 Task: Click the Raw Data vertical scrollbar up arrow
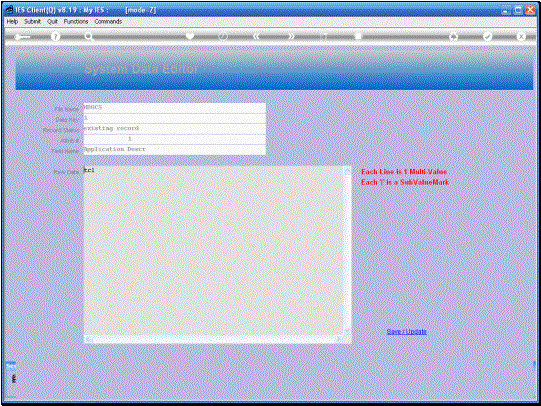point(348,171)
